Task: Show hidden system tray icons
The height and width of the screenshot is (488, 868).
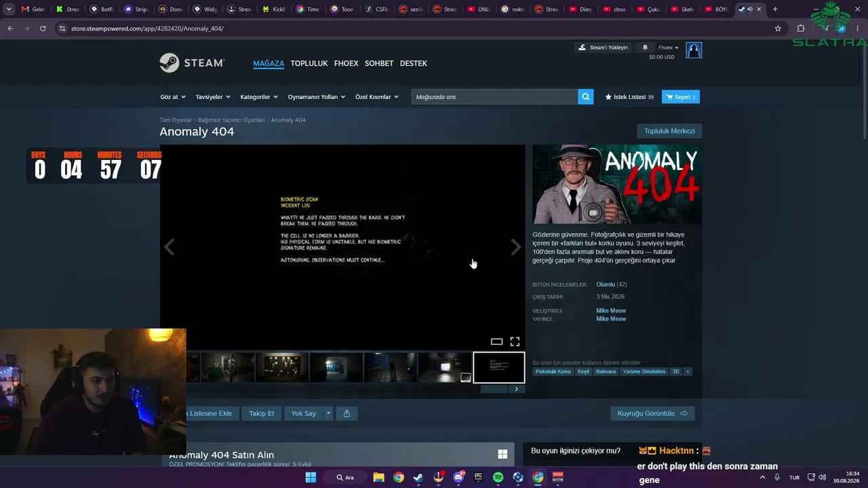Action: point(762,477)
